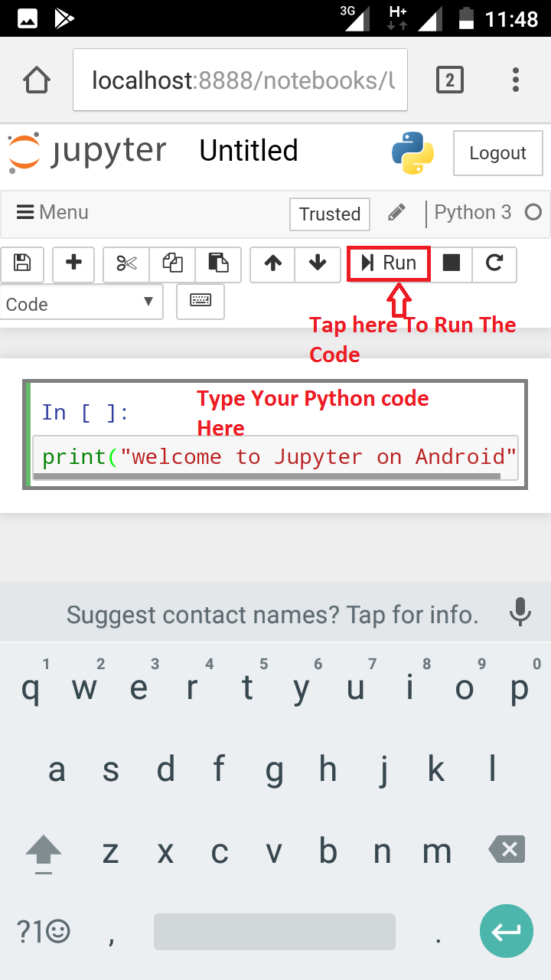Click the Logout button
Viewport: 551px width, 980px height.
tap(497, 153)
